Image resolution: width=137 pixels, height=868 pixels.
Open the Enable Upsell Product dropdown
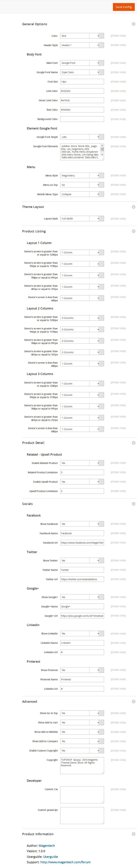pyautogui.click(x=82, y=482)
